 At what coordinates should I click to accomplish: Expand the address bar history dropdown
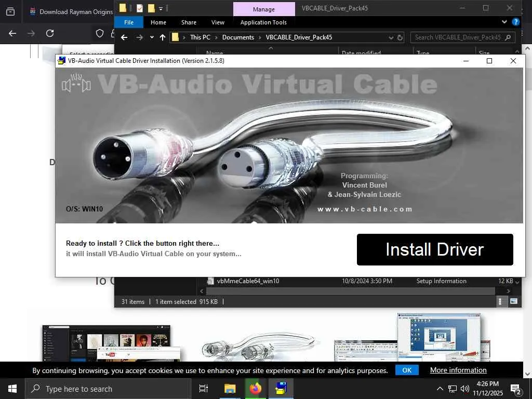tap(391, 37)
